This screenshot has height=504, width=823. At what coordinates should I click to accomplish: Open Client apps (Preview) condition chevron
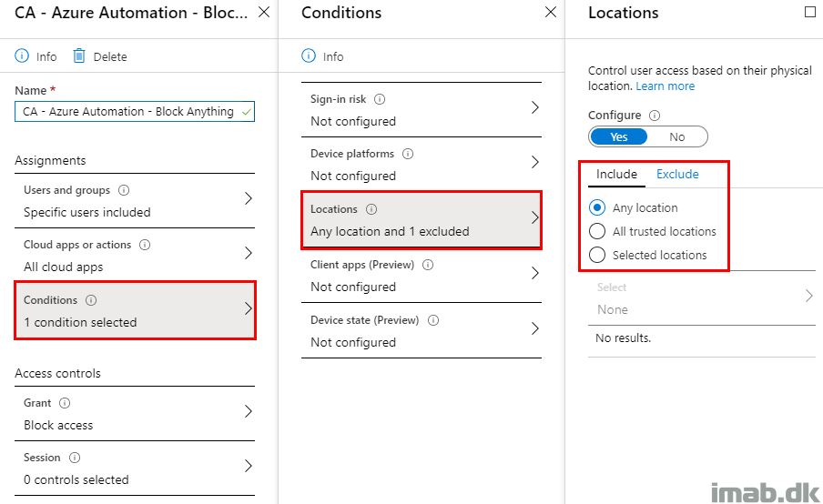point(534,273)
